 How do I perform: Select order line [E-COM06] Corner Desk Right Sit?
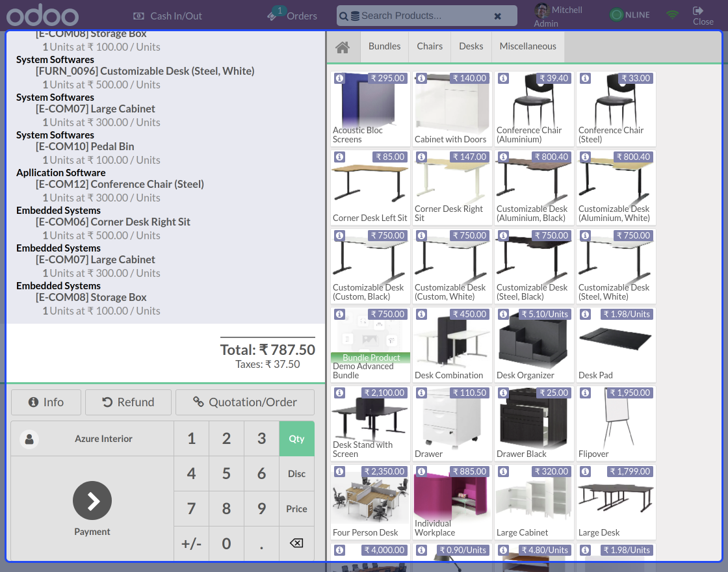pyautogui.click(x=166, y=223)
